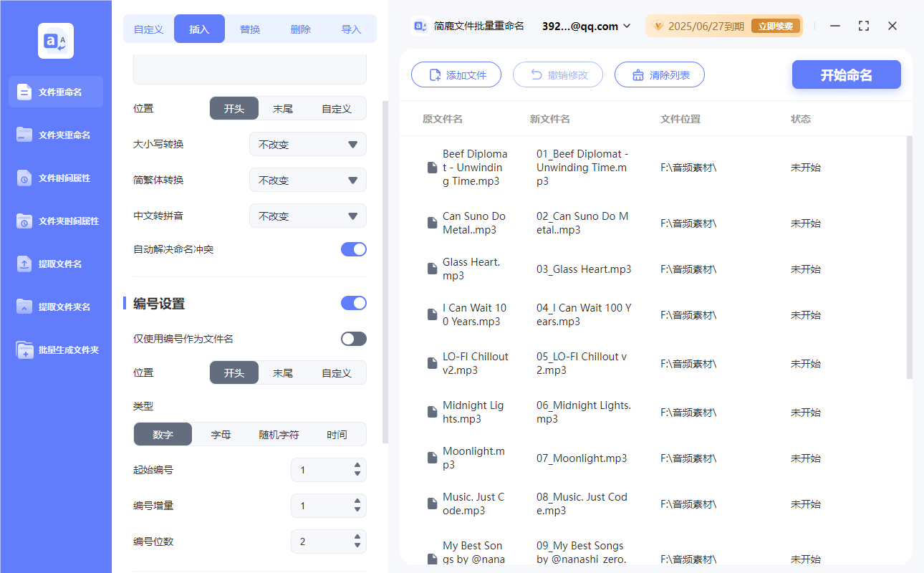Screen dimensions: 924x573
Task: Switch to the 替换 tab
Action: tap(250, 29)
